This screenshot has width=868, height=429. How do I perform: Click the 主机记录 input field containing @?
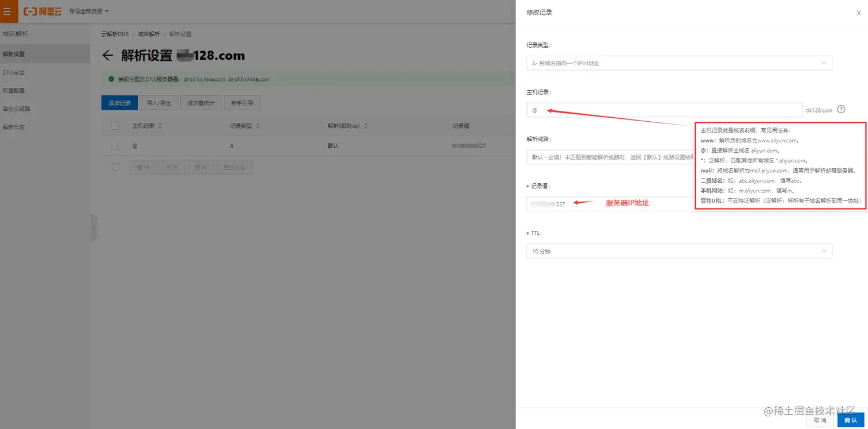(x=664, y=110)
